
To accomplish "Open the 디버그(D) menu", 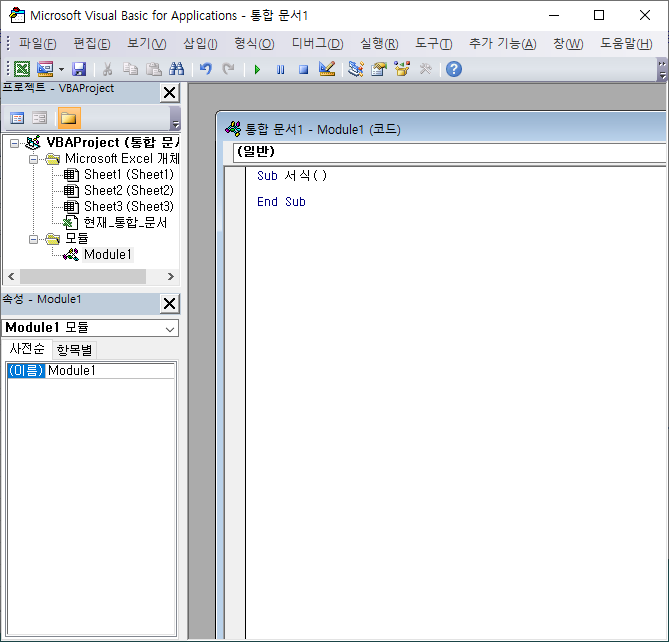I will point(317,44).
